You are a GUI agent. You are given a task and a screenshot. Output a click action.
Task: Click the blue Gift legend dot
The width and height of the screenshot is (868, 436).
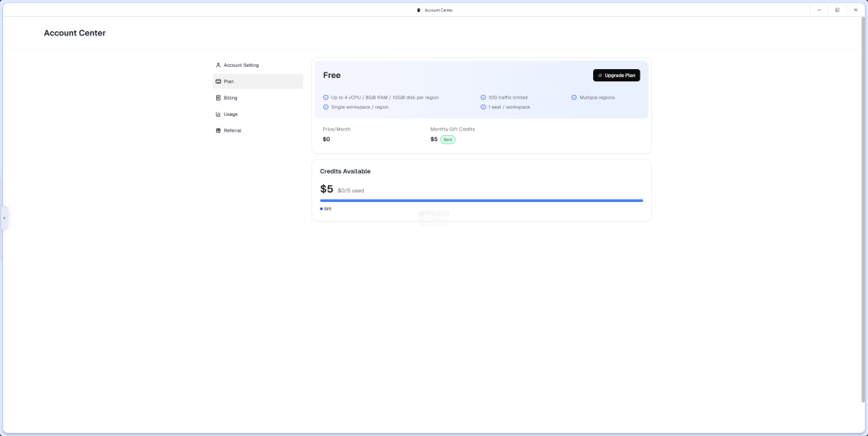tap(321, 209)
